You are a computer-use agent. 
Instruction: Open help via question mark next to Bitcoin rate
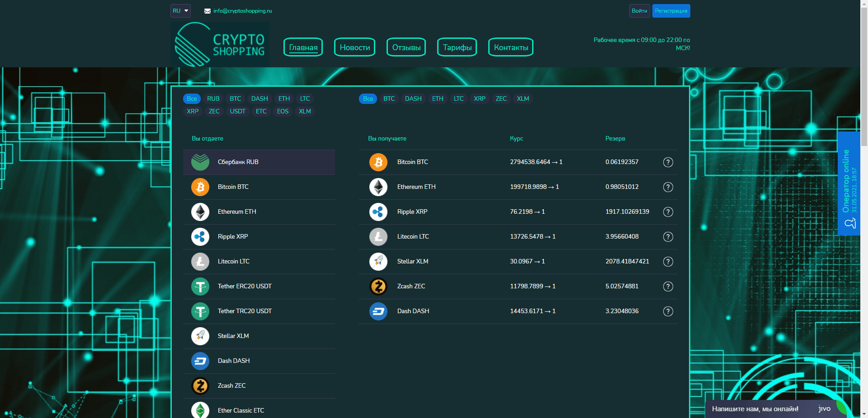tap(668, 162)
